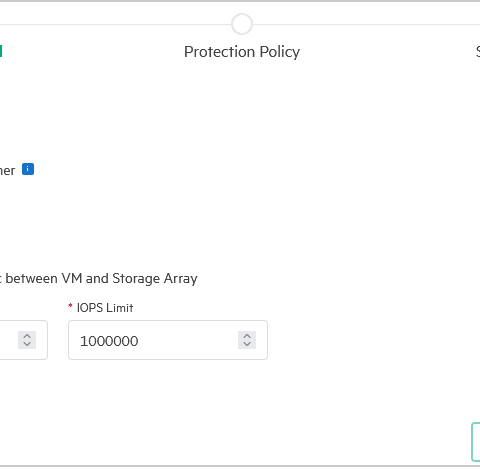This screenshot has height=469, width=480.
Task: Click the 'between VM and Storage Array' heading
Action: (99, 279)
